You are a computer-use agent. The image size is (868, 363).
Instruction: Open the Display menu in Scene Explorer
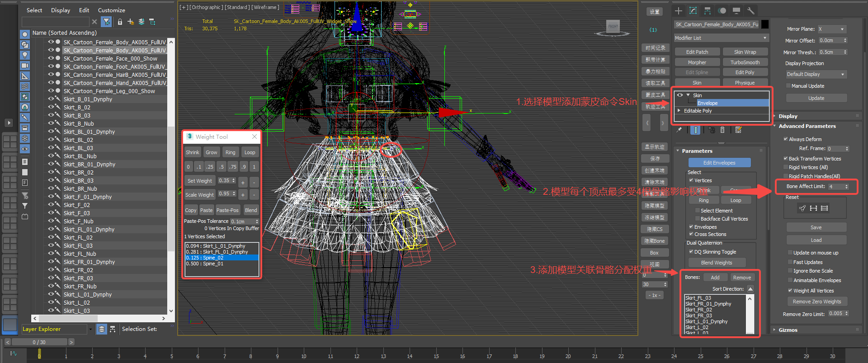tap(61, 10)
